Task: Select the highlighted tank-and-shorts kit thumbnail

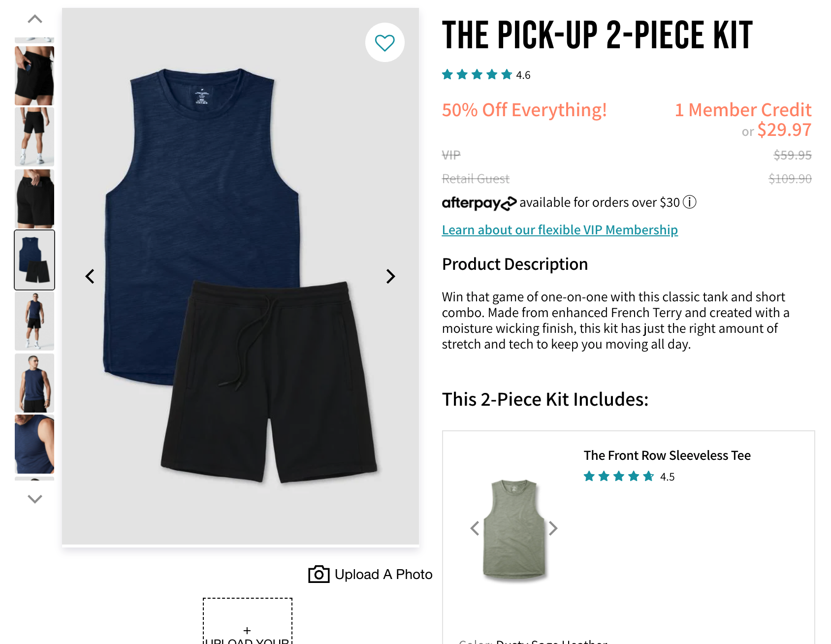Action: [34, 260]
